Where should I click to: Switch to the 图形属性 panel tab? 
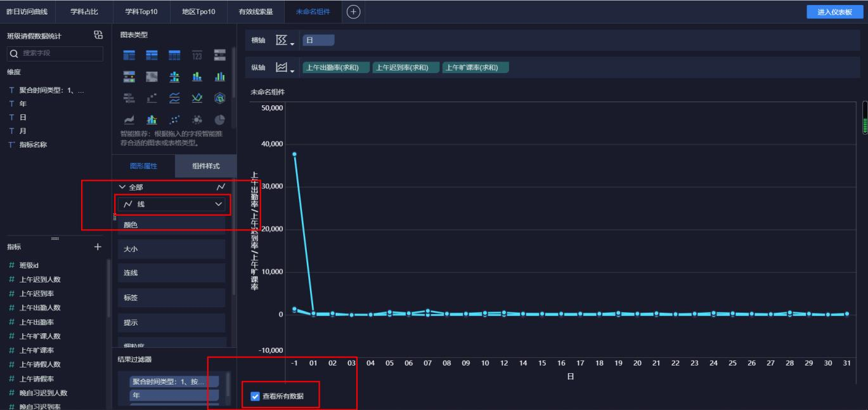143,166
